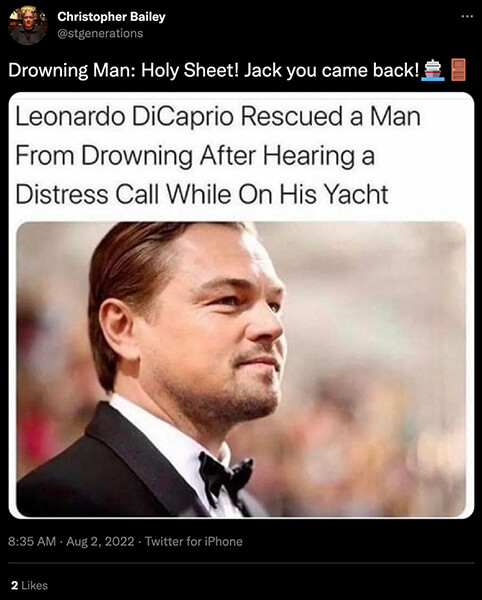
Task: Open the Twitter for iPhone source link
Action: click(194, 541)
